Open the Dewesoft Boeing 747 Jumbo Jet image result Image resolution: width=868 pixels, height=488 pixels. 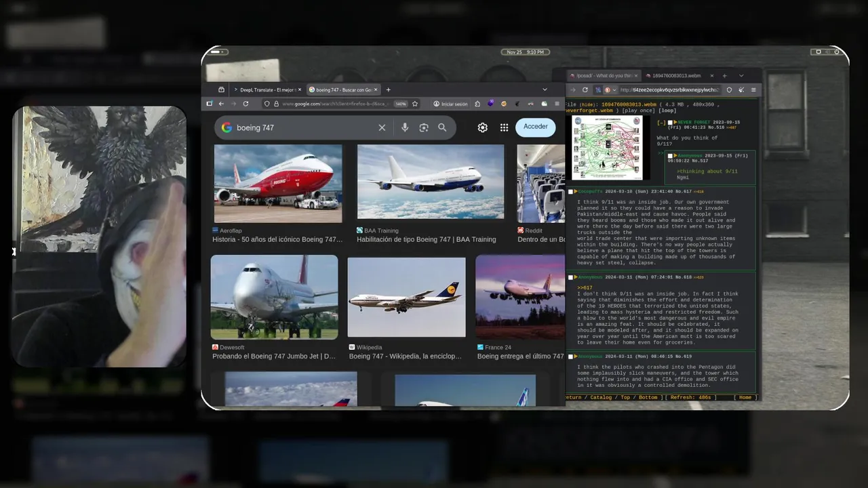[274, 297]
